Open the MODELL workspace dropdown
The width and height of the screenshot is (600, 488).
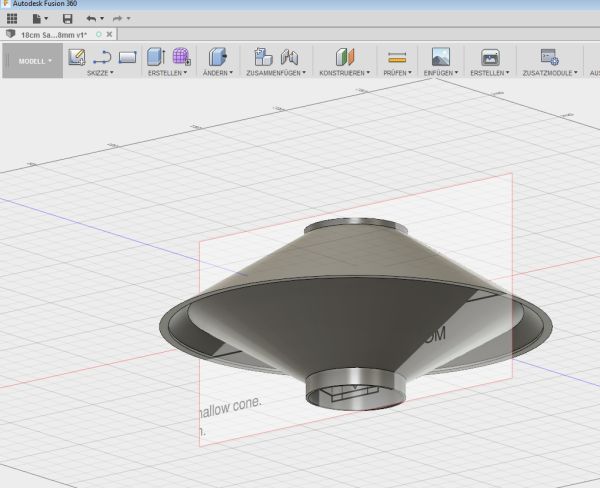click(x=36, y=61)
